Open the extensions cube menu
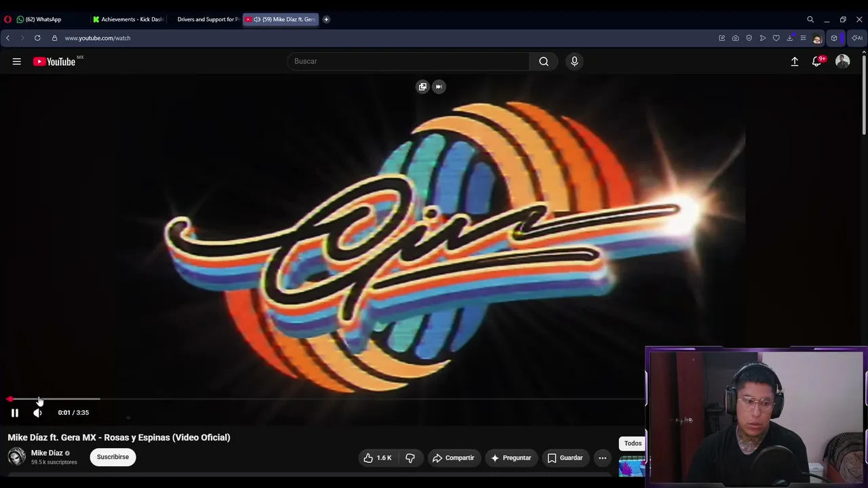This screenshot has height=488, width=868. point(834,38)
